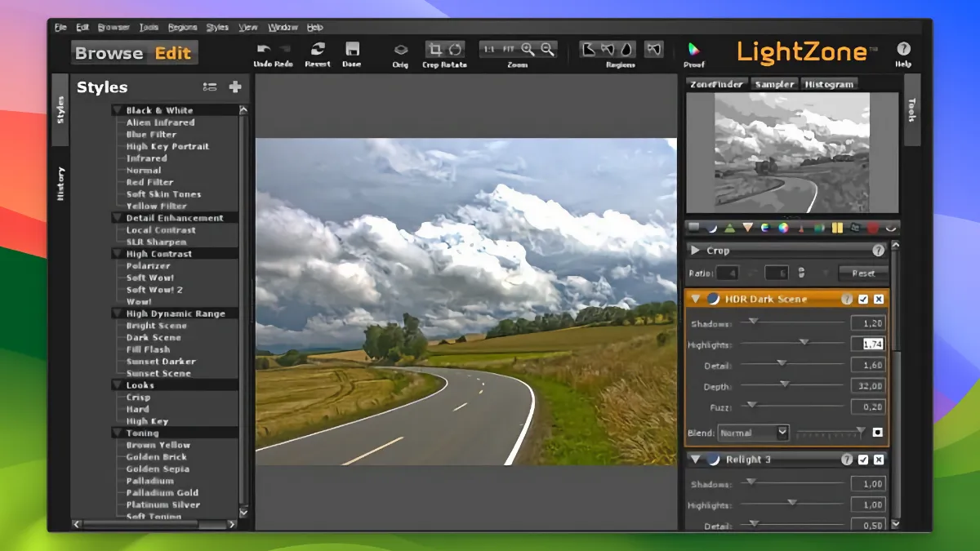The width and height of the screenshot is (980, 551).
Task: Select the Dark Scene style
Action: pos(152,337)
